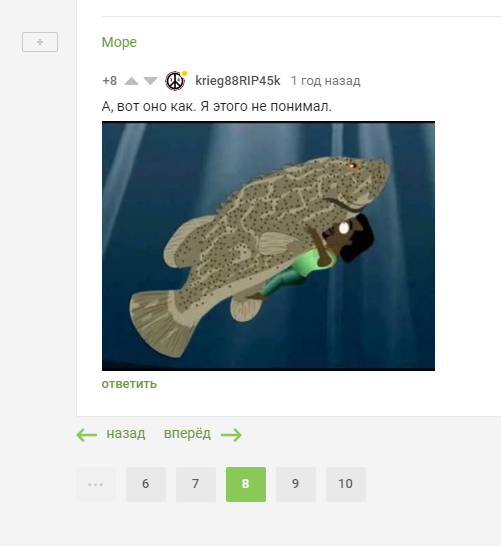
Task: Click ответить to reply to comment
Action: (129, 384)
